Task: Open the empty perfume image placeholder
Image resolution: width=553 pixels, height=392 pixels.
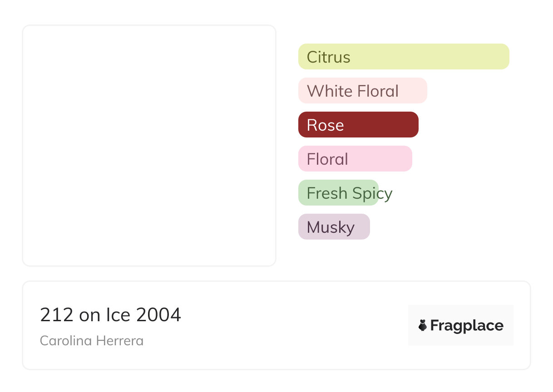Action: click(x=149, y=145)
